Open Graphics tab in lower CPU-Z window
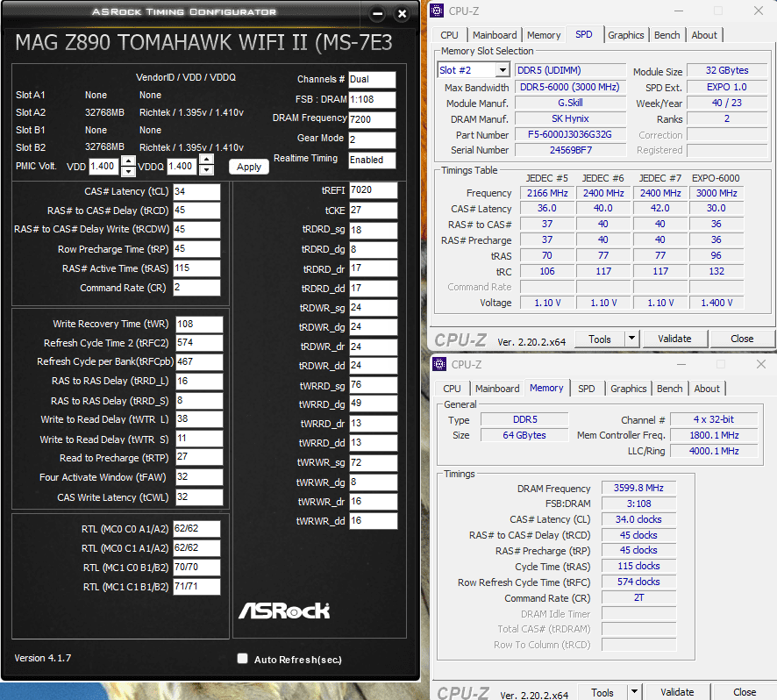The height and width of the screenshot is (700, 777). coord(628,389)
